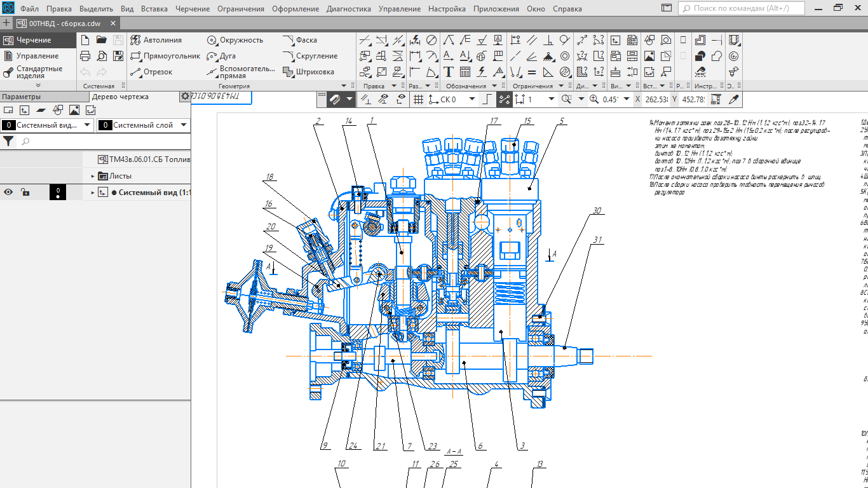Click the black color box of Системный вид
Screen dimensions: 868x488
pyautogui.click(x=58, y=193)
